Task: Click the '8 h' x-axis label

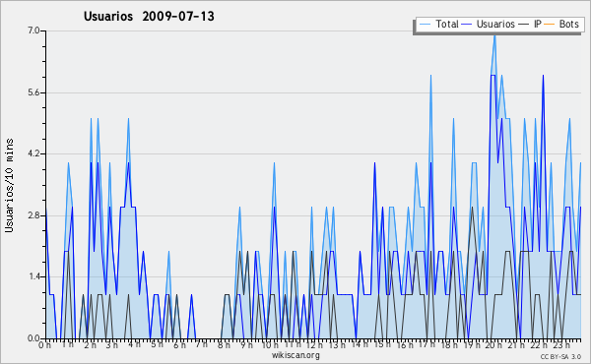Action: [x=224, y=344]
